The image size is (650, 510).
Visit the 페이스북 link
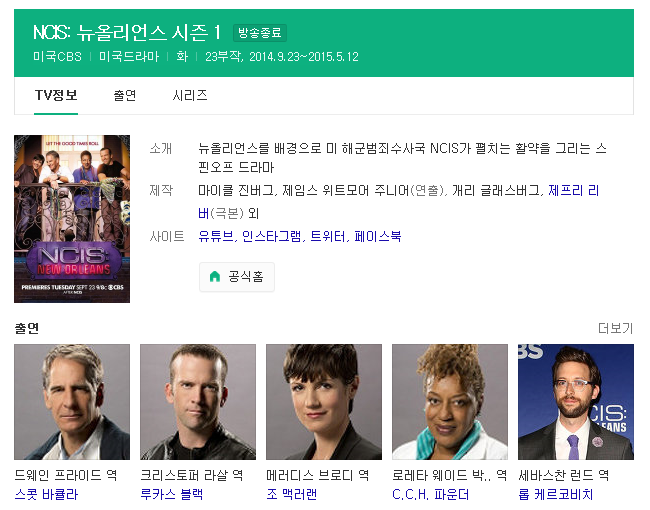point(378,236)
